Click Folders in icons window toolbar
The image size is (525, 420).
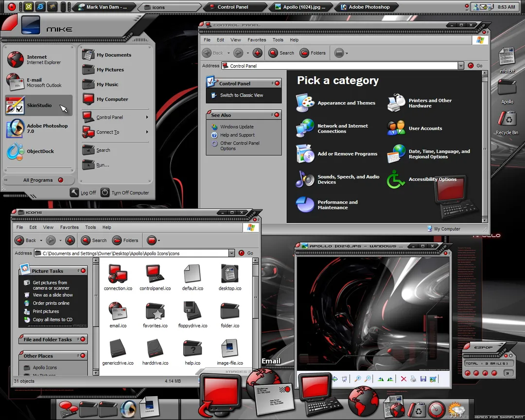coord(125,240)
